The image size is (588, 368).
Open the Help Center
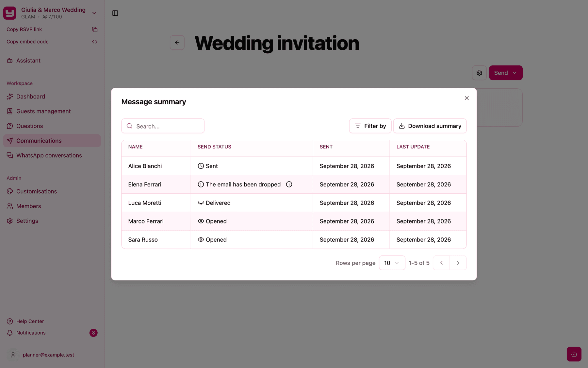52,321
